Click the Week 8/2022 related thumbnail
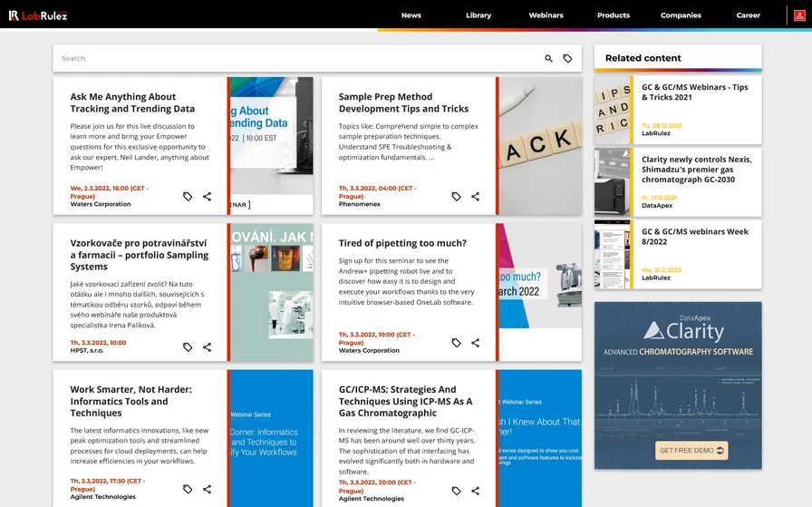Viewport: 812px width, 507px height. pyautogui.click(x=612, y=255)
